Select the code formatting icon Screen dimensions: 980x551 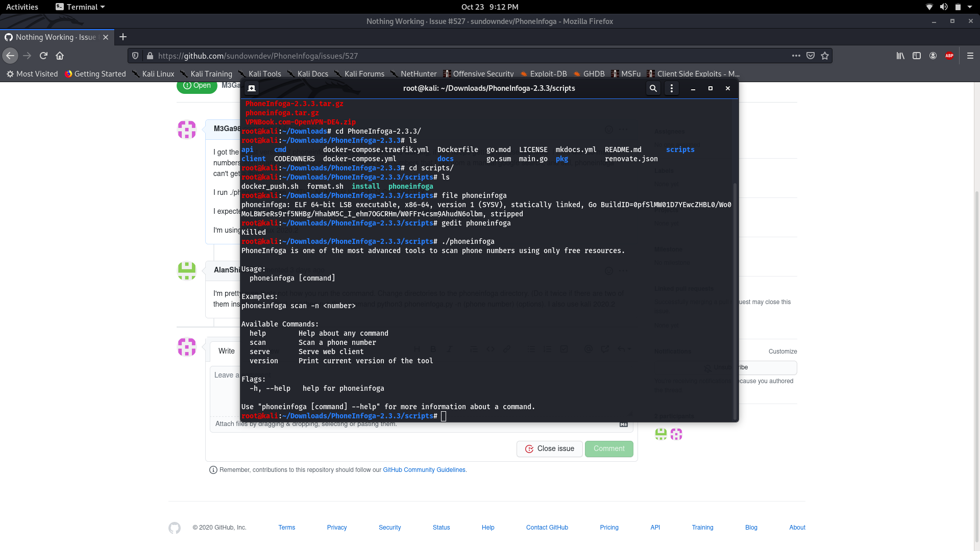pyautogui.click(x=491, y=349)
